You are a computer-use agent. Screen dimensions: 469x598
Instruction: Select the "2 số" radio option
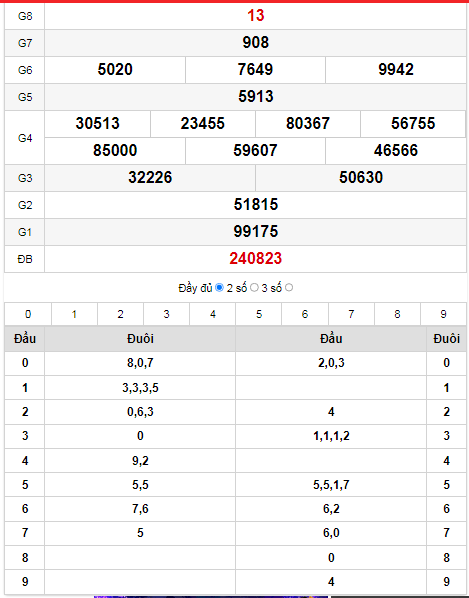(x=254, y=288)
